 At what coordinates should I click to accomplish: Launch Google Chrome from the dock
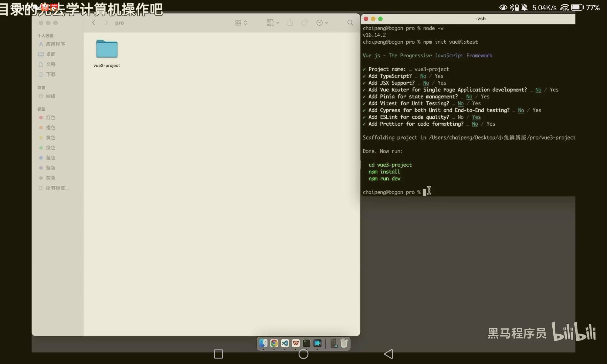[274, 343]
